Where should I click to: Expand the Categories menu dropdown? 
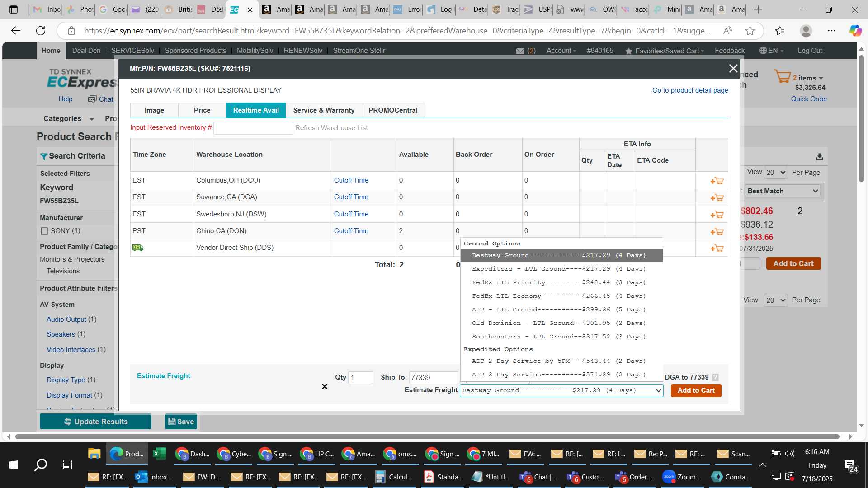[69, 118]
